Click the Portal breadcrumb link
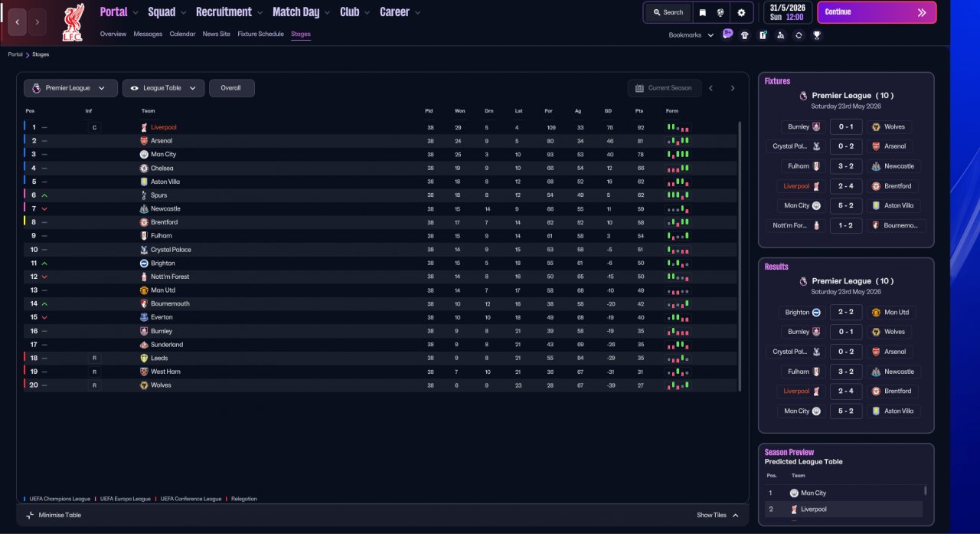 click(15, 54)
